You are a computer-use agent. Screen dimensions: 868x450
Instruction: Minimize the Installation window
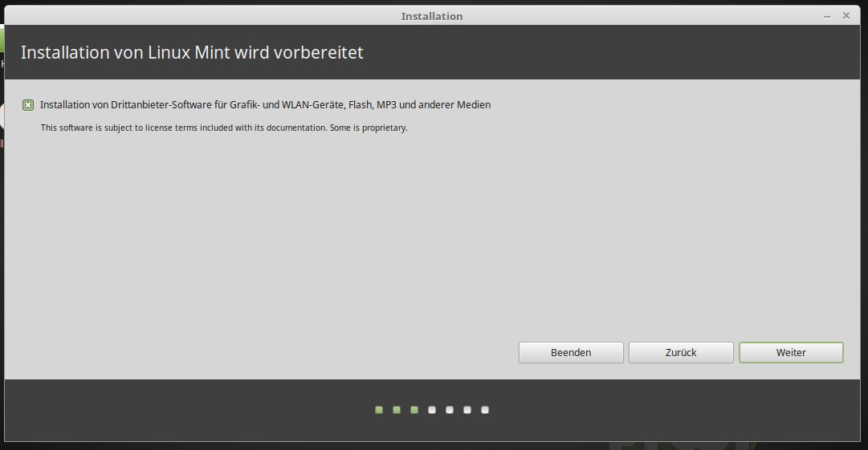826,17
